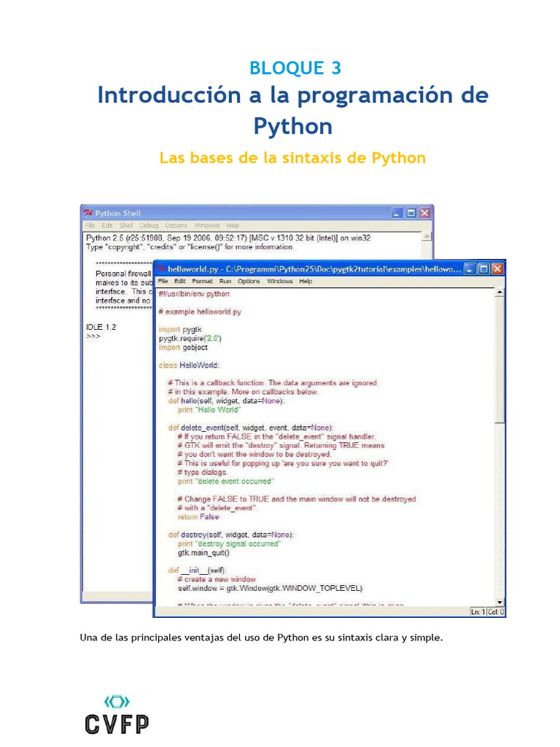Click the 'Col: 0' status bar entry
The image size is (560, 747).
(495, 612)
